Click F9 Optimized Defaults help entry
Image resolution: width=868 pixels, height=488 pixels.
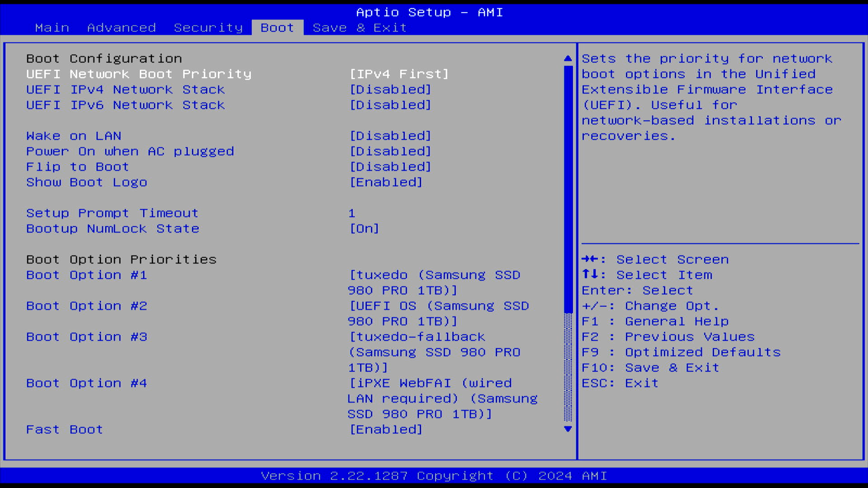pos(681,352)
